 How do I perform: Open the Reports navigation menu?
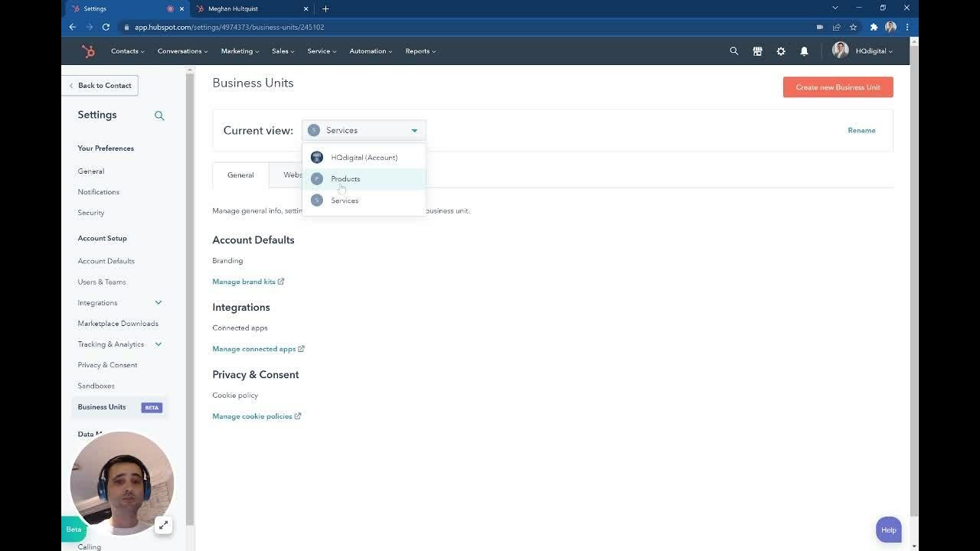[x=420, y=51]
